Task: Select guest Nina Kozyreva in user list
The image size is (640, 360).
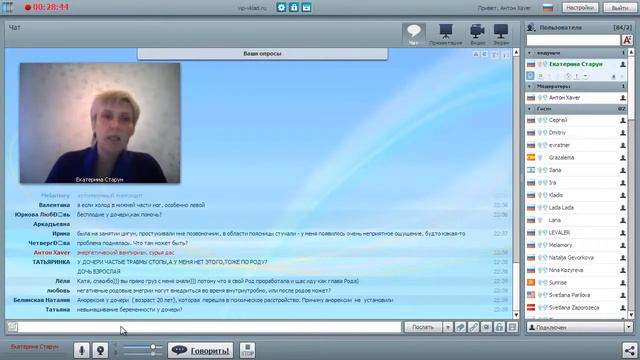Action: (x=576, y=270)
